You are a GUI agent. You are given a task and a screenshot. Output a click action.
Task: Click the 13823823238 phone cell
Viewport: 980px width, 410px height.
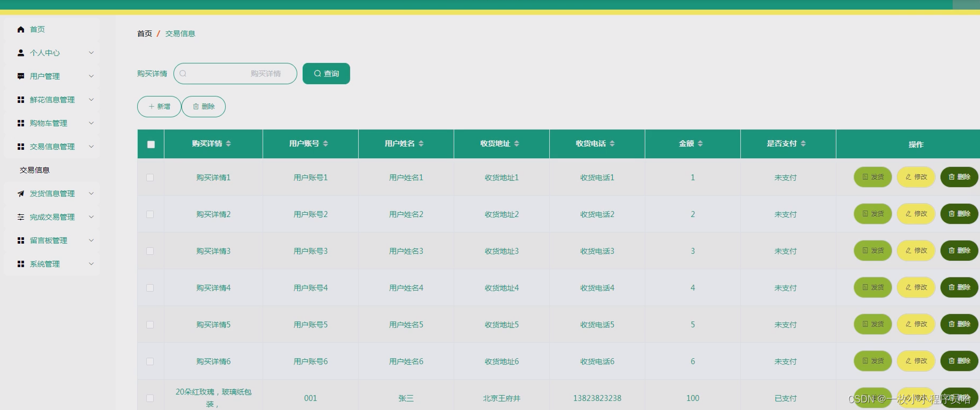[x=597, y=398]
